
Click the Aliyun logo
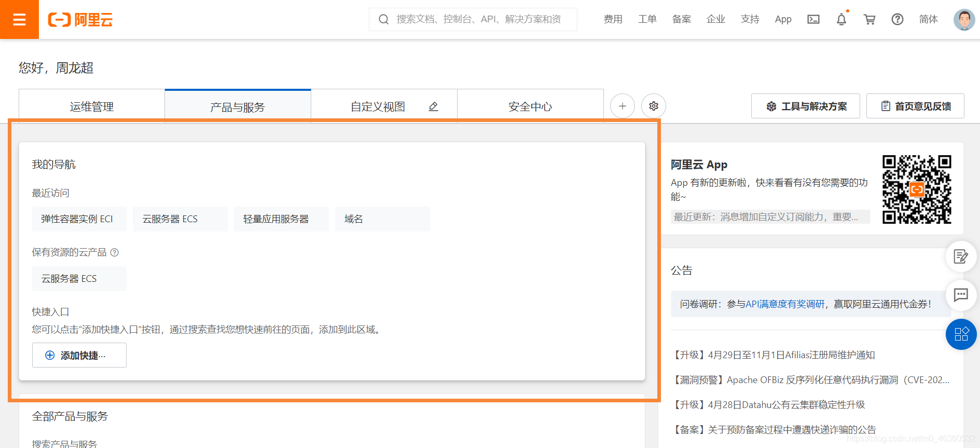(x=80, y=20)
